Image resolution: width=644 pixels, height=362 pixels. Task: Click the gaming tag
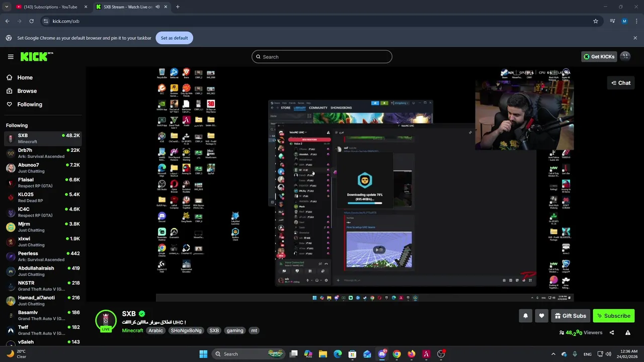coord(235,330)
